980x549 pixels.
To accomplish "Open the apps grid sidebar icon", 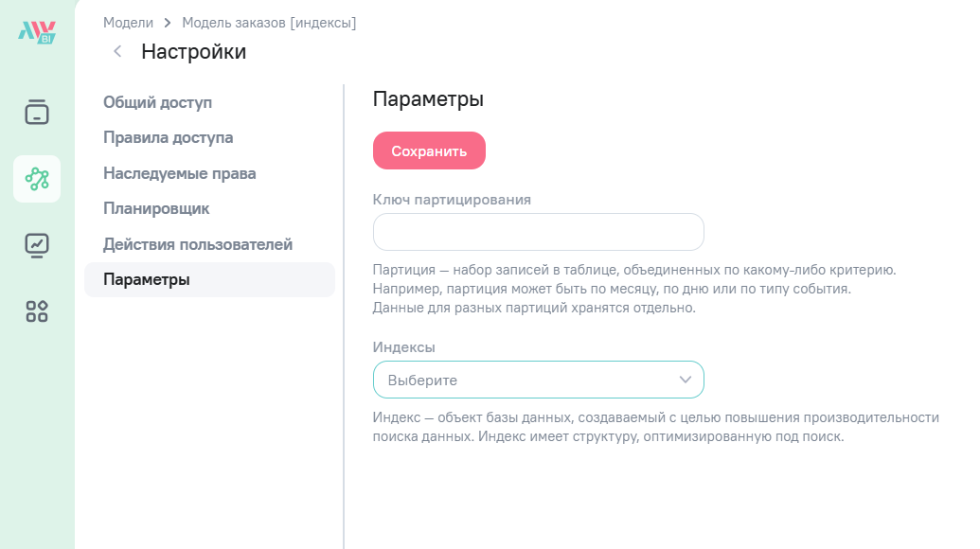I will pyautogui.click(x=37, y=311).
